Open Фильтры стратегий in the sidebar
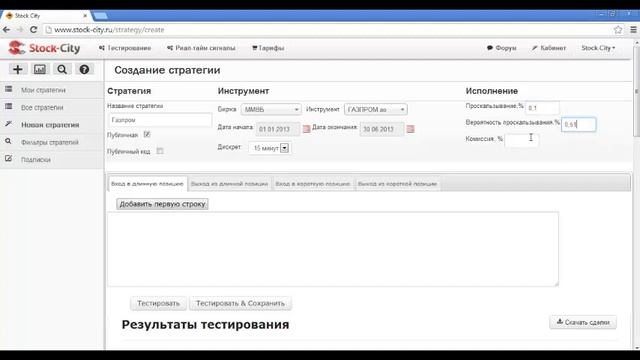This screenshot has width=640, height=360. (x=50, y=142)
